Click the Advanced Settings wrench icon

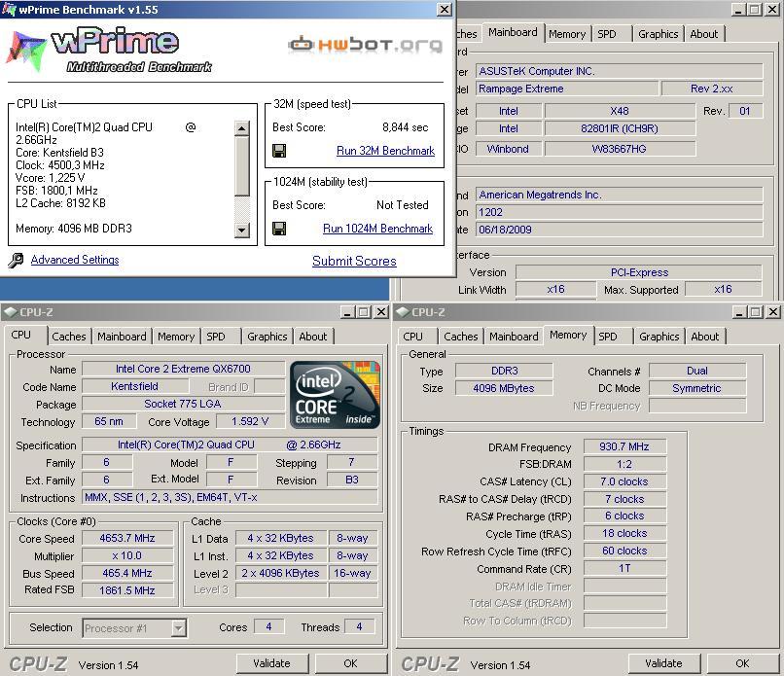pos(16,260)
